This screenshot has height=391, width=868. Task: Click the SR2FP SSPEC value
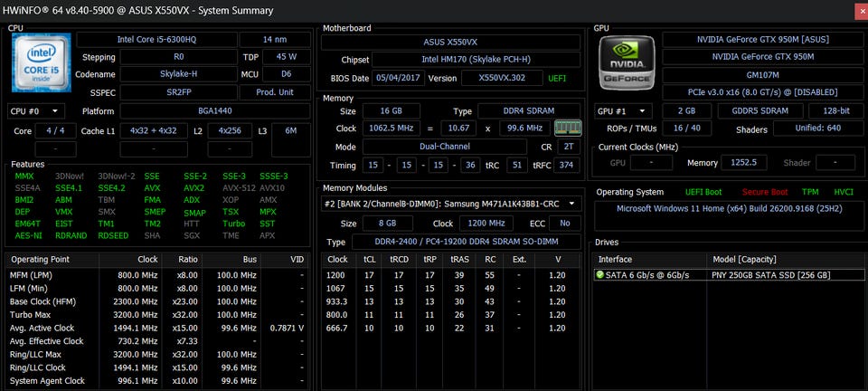tap(178, 92)
